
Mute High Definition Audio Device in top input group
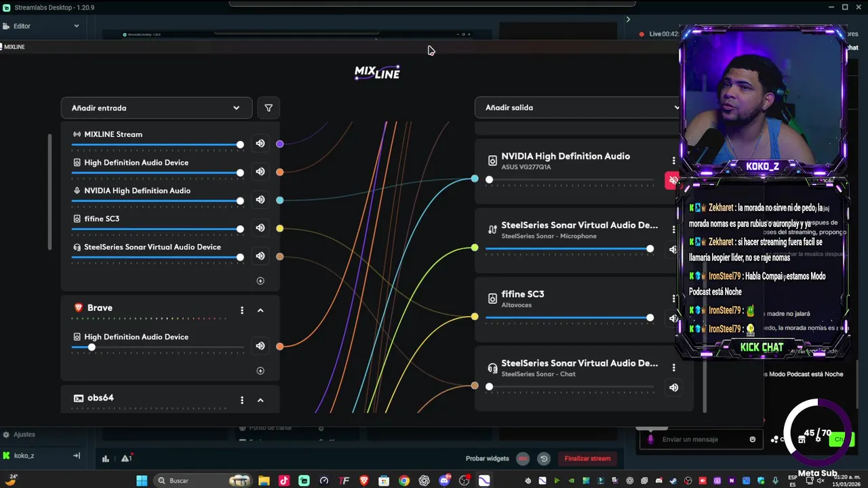(260, 171)
